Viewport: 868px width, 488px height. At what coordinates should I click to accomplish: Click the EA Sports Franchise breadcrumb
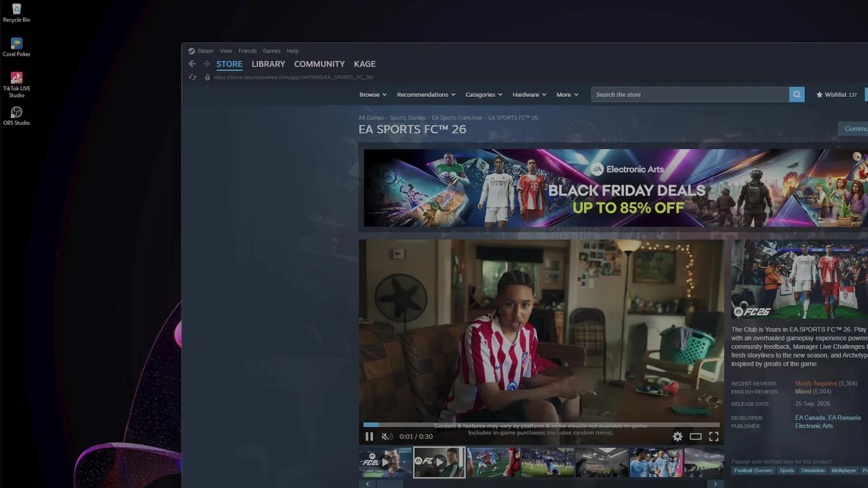pyautogui.click(x=457, y=118)
